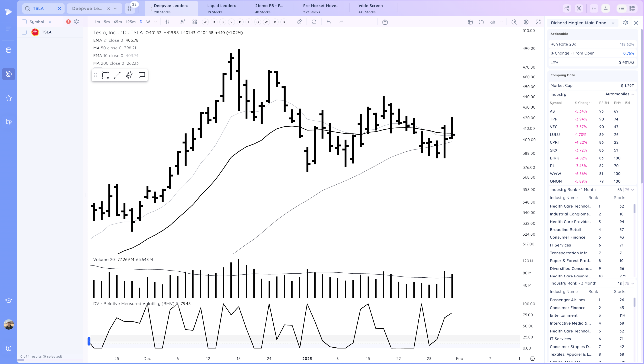Open the calendar date picker icon
The height and width of the screenshot is (364, 644).
pos(385,22)
